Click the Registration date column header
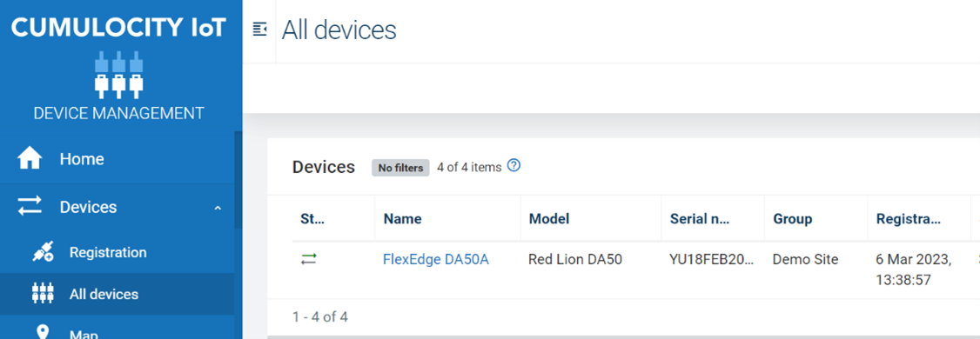The image size is (980, 339). (908, 218)
